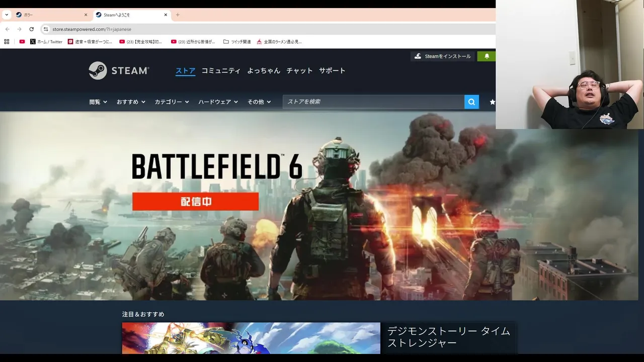Open the green notifications bell
The height and width of the screenshot is (362, 644).
487,56
